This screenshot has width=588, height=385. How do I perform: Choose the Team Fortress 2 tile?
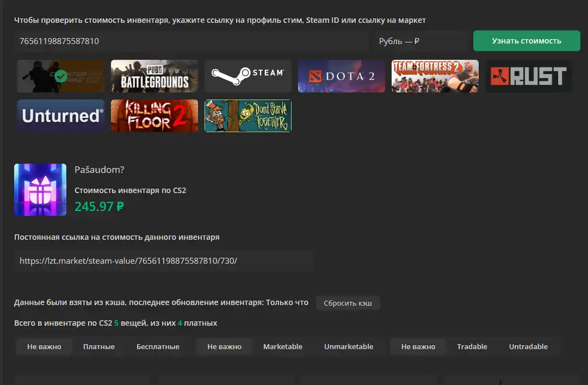coord(435,76)
